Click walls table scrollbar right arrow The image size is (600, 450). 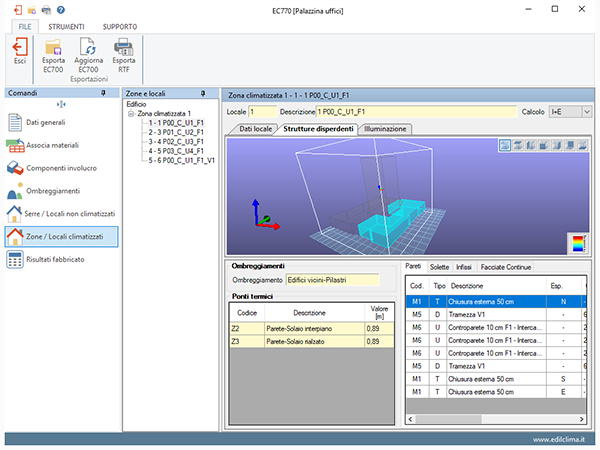[x=581, y=419]
